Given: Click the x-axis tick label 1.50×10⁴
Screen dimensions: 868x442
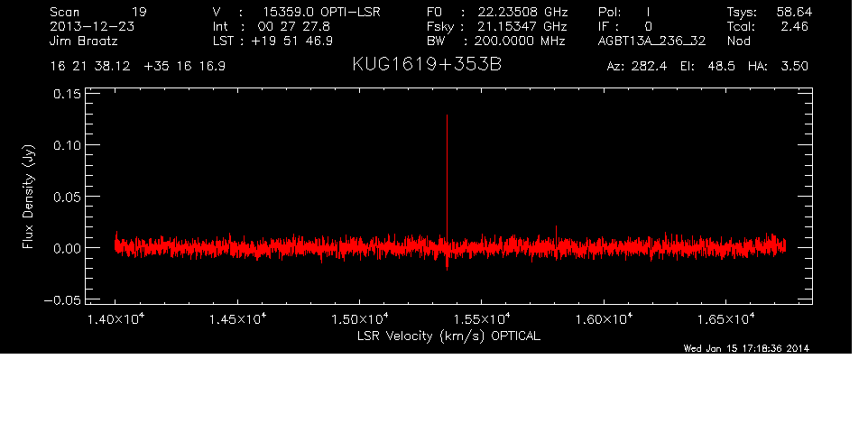Looking at the screenshot, I should 359,318.
